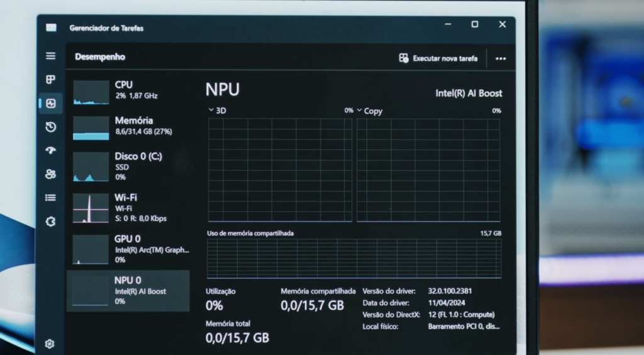Click the Local físico label

380,327
